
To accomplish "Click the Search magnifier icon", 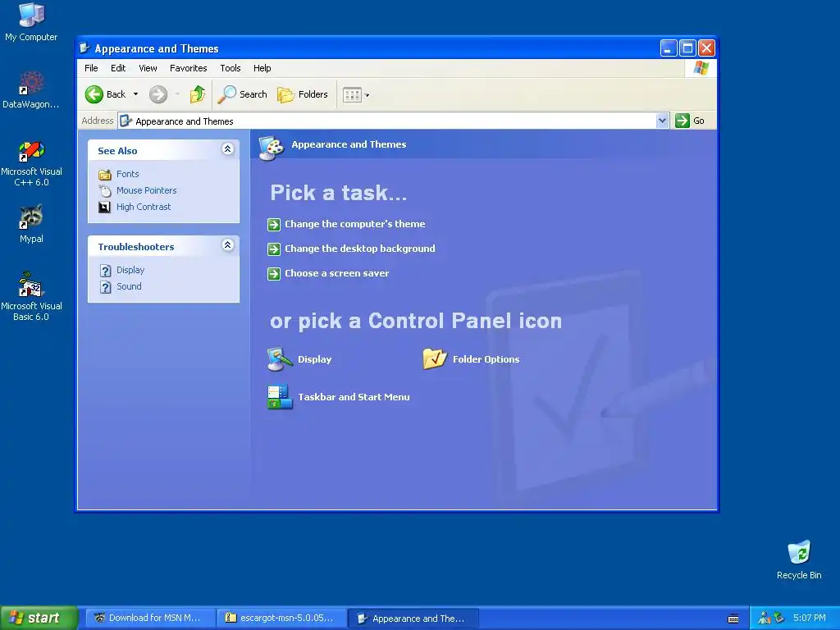I will (x=226, y=94).
